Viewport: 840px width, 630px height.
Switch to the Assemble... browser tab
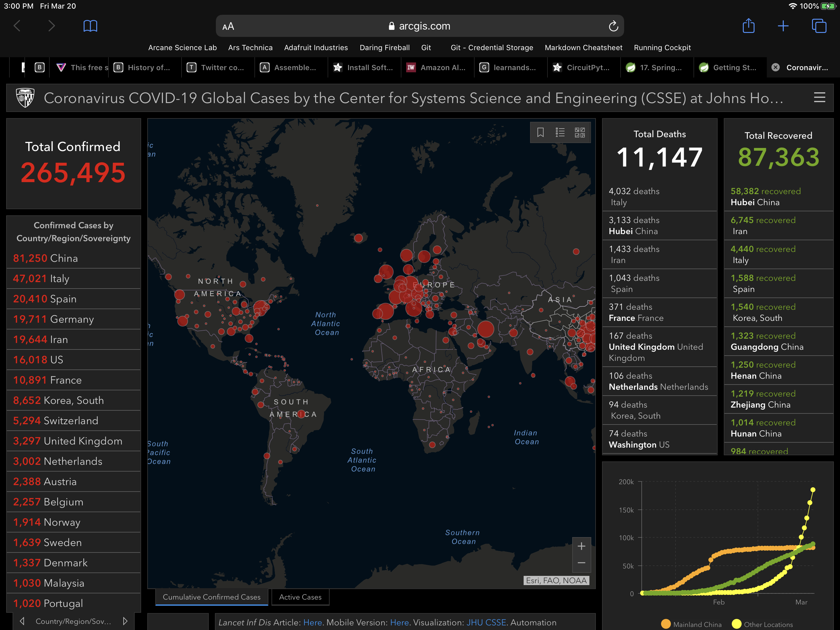291,67
